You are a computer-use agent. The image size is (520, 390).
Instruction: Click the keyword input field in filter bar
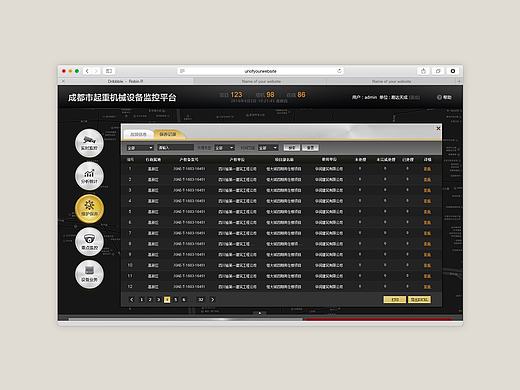(176, 148)
